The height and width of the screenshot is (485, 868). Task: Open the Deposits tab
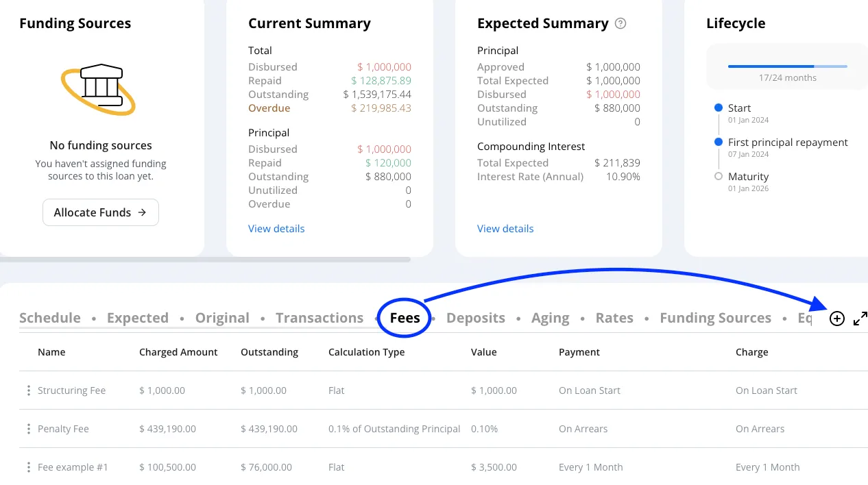pos(476,318)
